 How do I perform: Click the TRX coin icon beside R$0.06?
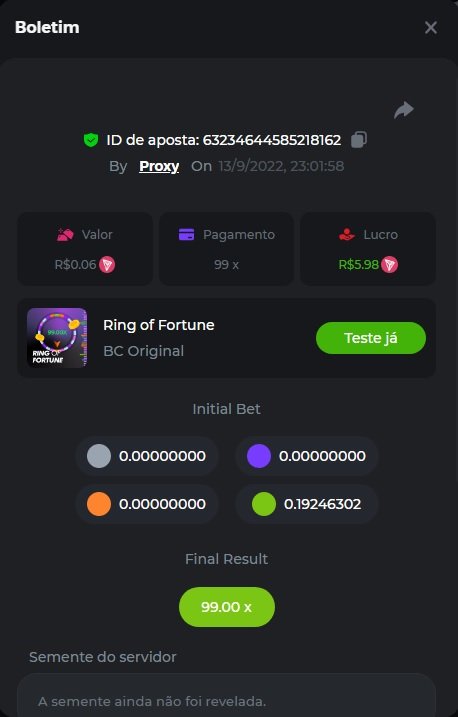coord(107,264)
